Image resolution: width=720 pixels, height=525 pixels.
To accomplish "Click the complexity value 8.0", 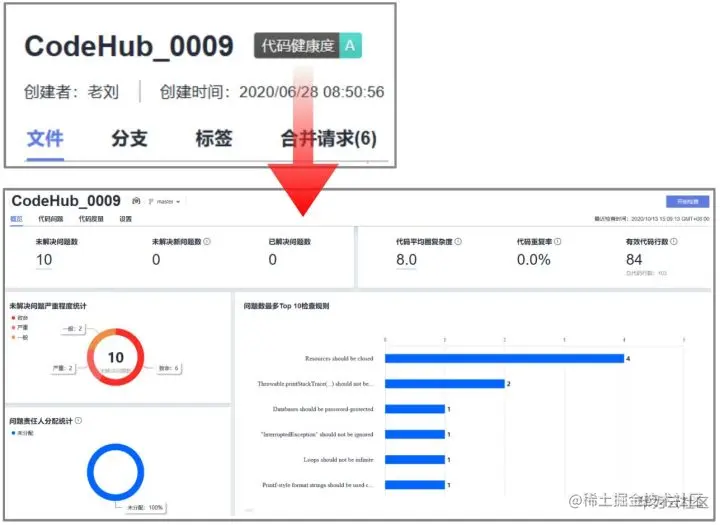I will coord(406,260).
